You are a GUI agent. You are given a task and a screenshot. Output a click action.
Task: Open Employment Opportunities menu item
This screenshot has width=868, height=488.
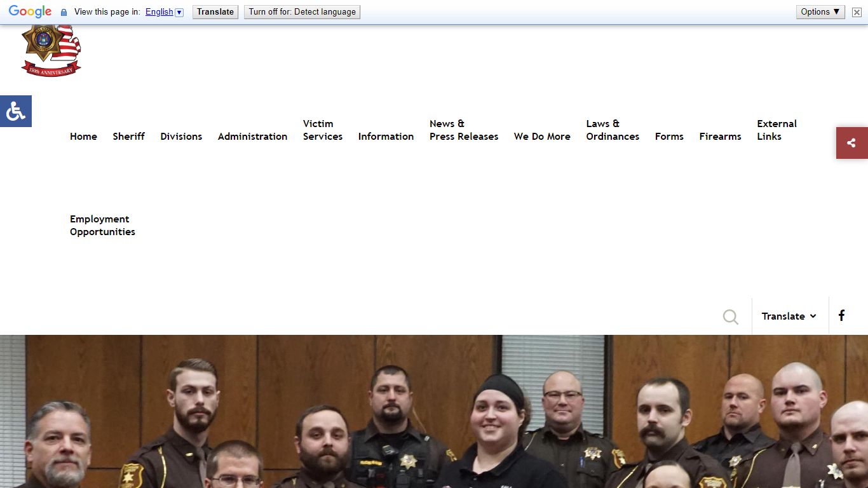(x=102, y=226)
